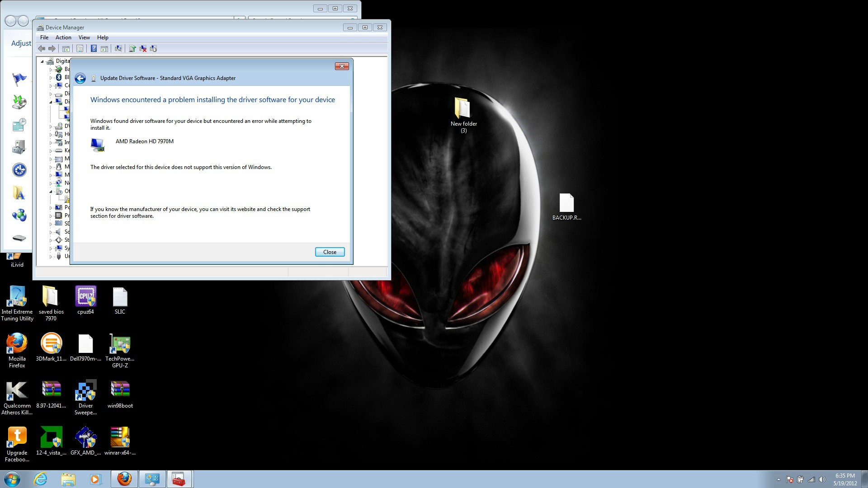
Task: Toggle Show/Hide Action Pane toolbar icon
Action: point(104,49)
